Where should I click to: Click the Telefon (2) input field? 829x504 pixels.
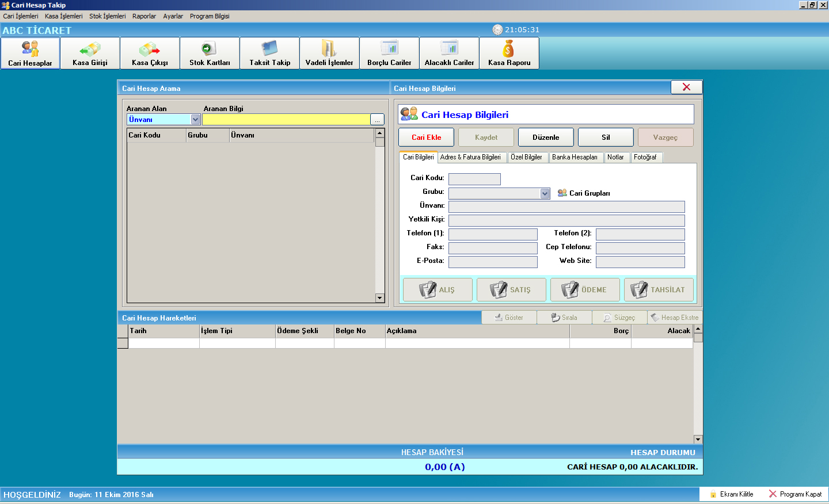(x=640, y=234)
